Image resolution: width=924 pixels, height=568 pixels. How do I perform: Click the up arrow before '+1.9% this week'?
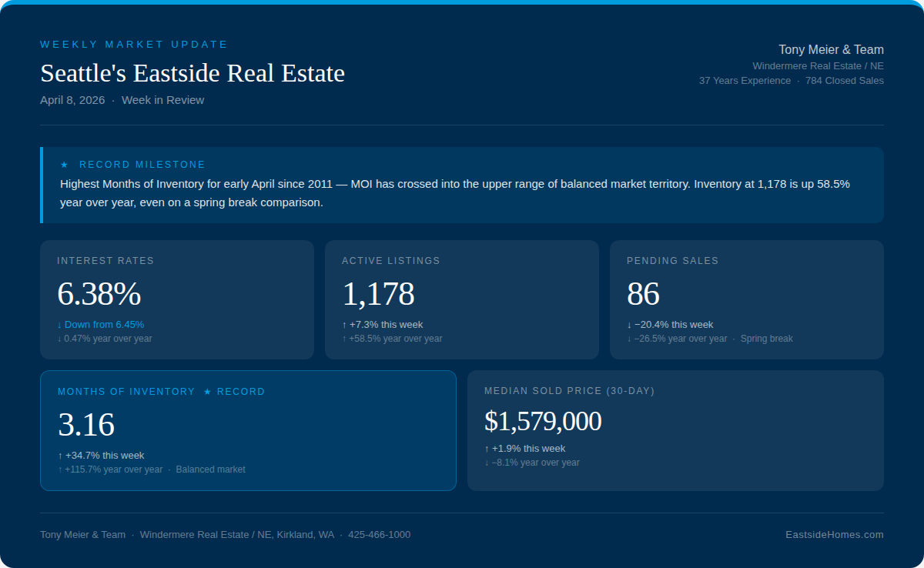487,449
